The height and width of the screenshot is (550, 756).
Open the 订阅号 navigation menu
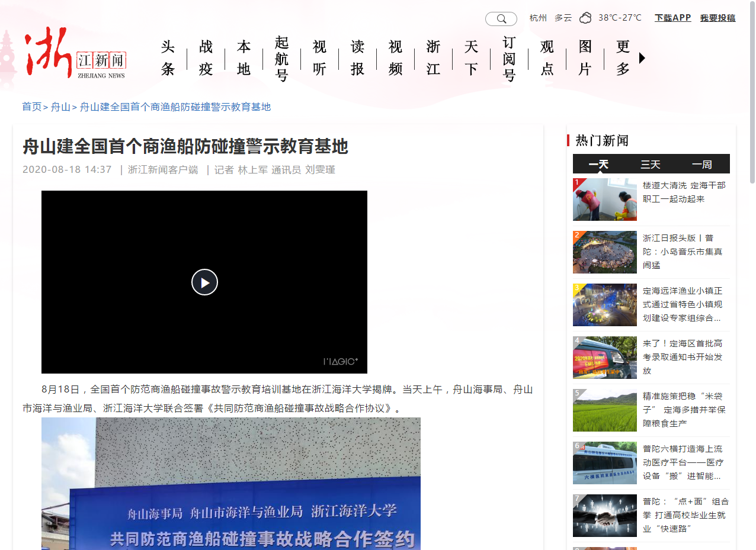(x=510, y=58)
